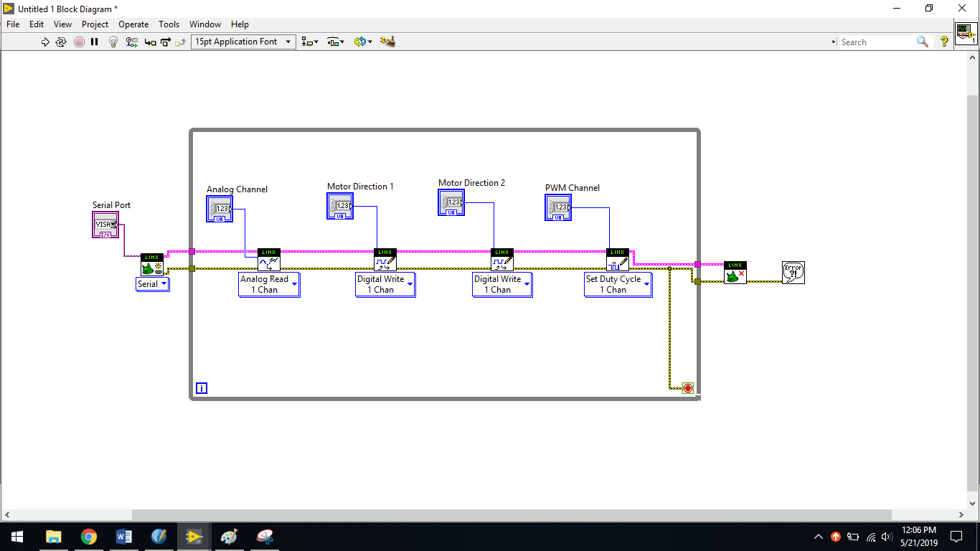Click the Motor Direction 1 label
This screenshot has width=980, height=551.
pos(360,187)
